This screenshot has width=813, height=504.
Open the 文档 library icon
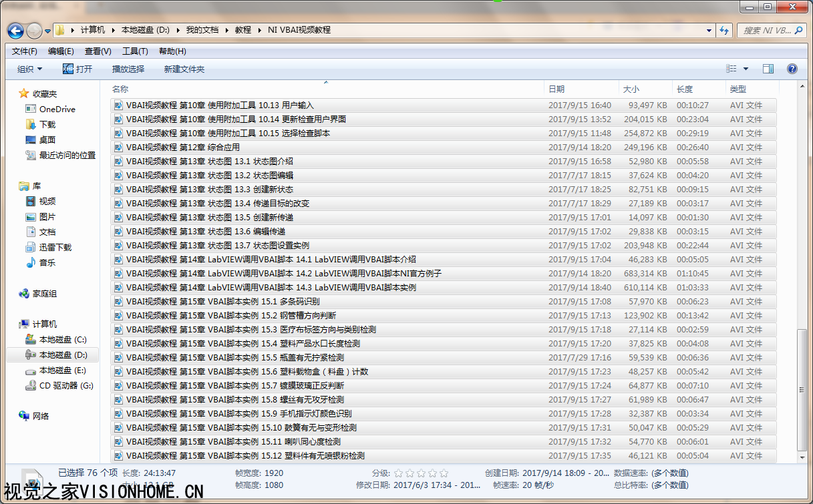31,232
